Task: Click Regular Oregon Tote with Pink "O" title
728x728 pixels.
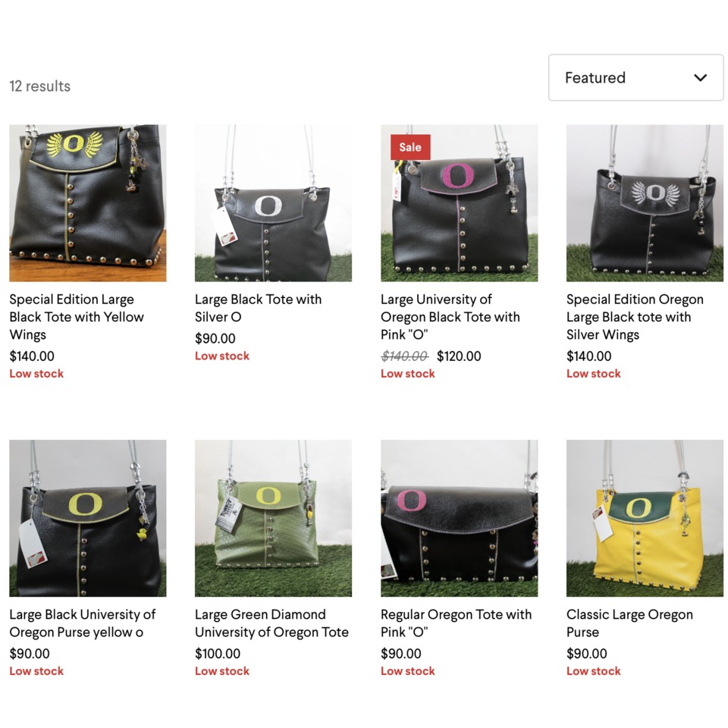Action: pyautogui.click(x=456, y=623)
